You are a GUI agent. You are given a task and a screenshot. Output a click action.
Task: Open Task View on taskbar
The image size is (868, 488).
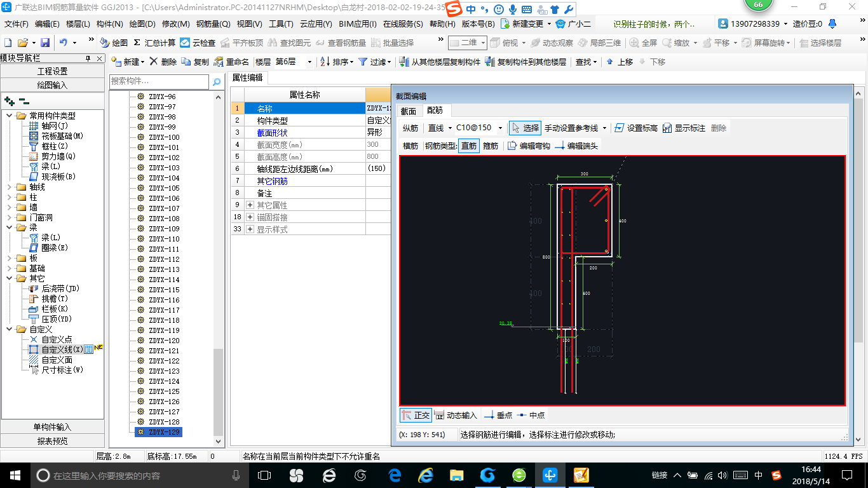coord(264,475)
